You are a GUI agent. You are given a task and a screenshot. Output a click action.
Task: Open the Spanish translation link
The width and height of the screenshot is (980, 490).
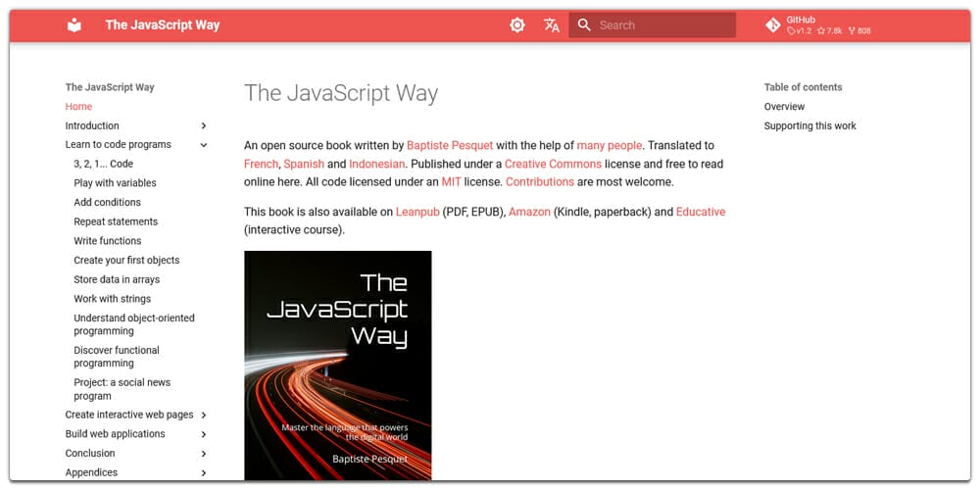[x=304, y=164]
